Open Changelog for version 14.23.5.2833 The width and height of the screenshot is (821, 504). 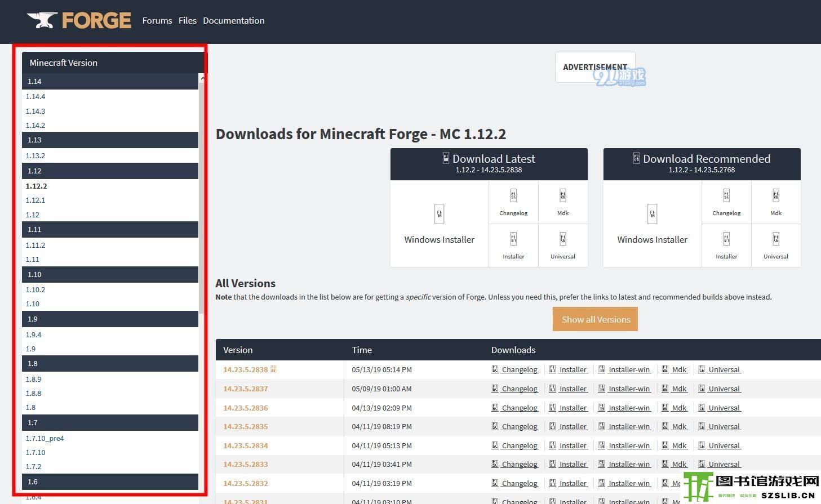point(520,464)
